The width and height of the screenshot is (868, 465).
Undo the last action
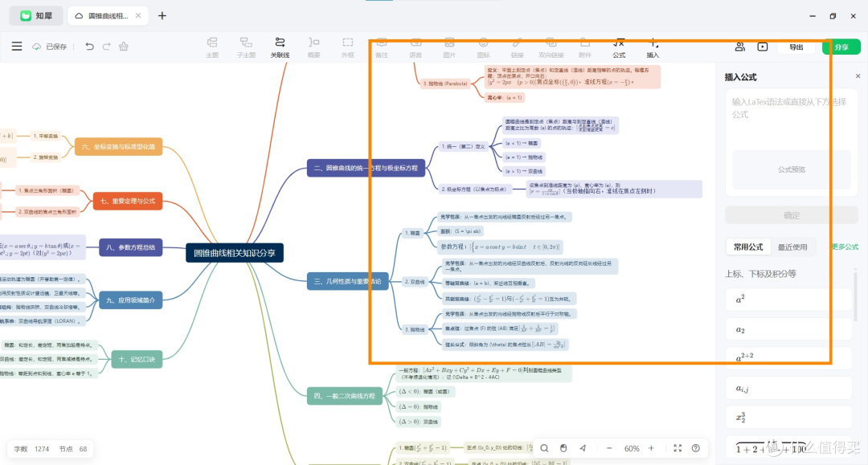pos(89,47)
